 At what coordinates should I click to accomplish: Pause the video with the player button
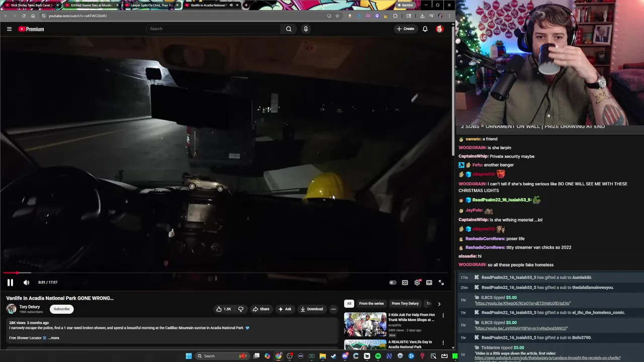point(10,283)
